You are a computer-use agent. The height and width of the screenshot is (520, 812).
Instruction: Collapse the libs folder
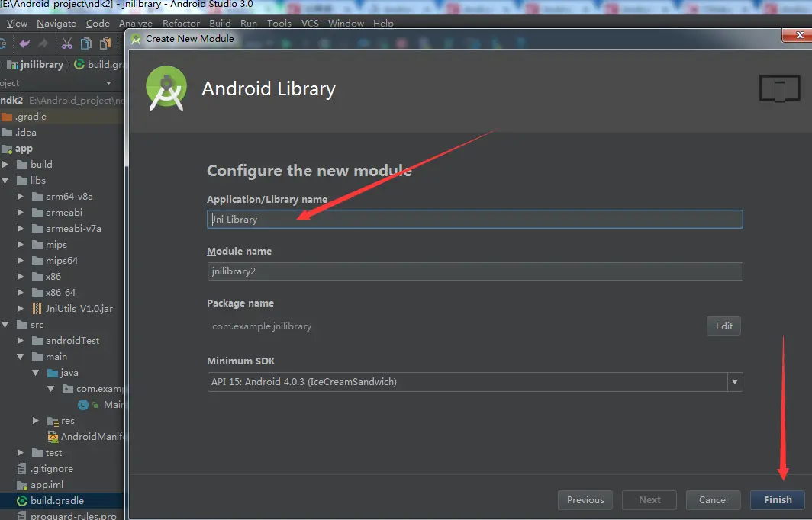point(5,181)
